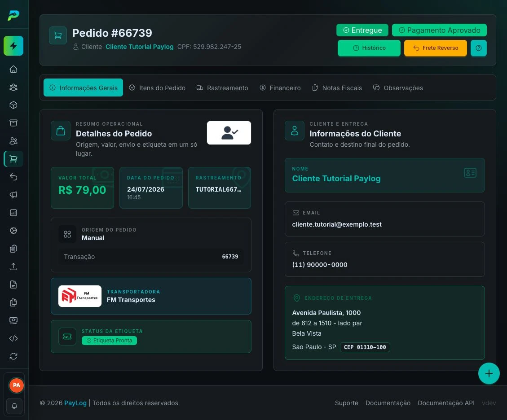Click the Manual order origin value
Screen dimensions: 507x420
tap(93, 238)
